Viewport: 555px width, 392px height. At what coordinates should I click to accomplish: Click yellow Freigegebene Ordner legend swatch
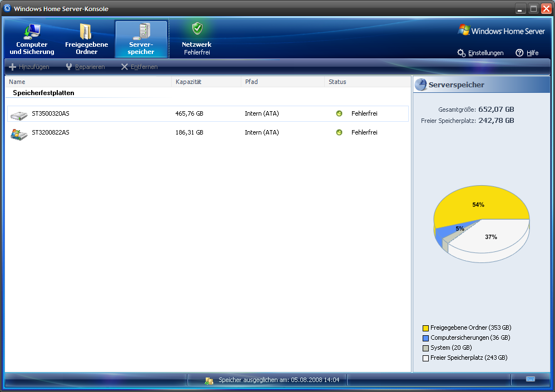tap(425, 328)
